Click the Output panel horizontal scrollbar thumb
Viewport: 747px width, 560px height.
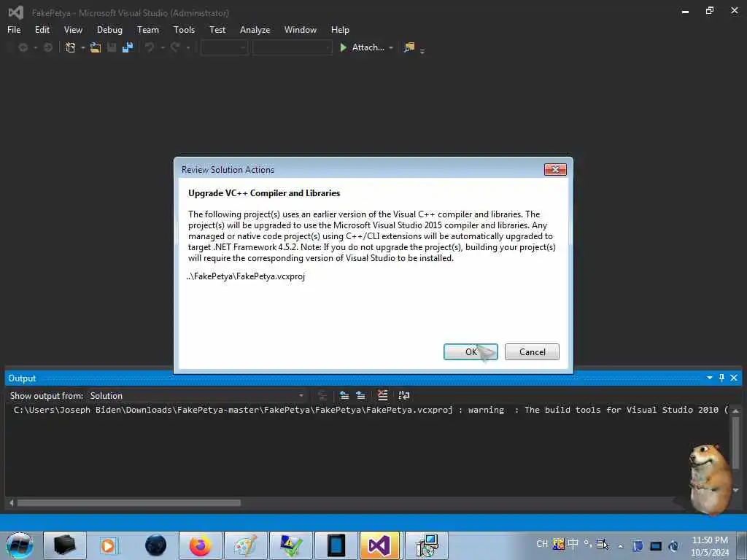tap(128, 503)
